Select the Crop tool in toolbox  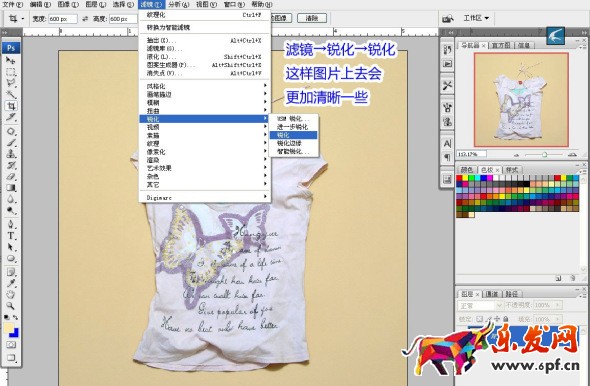pyautogui.click(x=11, y=106)
